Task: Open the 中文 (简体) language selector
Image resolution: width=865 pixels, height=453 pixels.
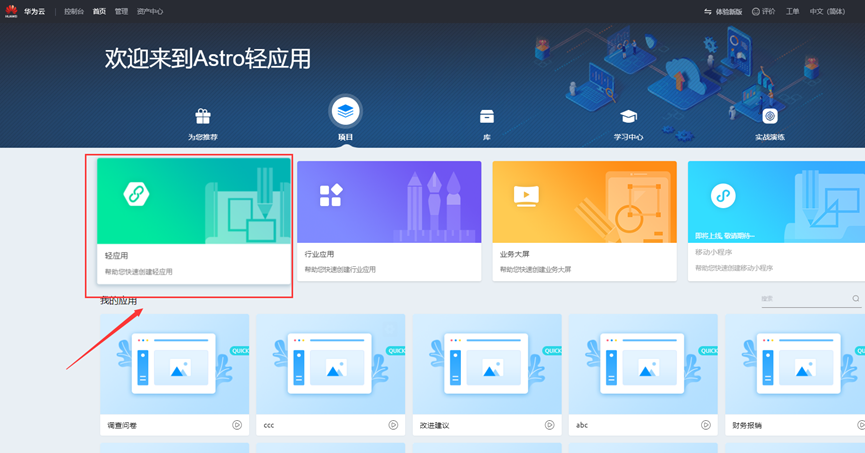Action: 827,12
